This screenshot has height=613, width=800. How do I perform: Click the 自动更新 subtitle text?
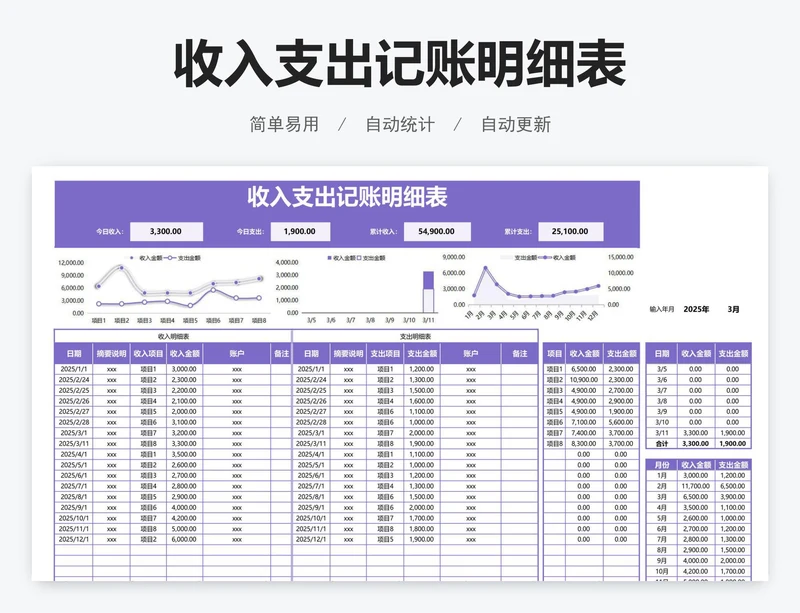click(516, 125)
